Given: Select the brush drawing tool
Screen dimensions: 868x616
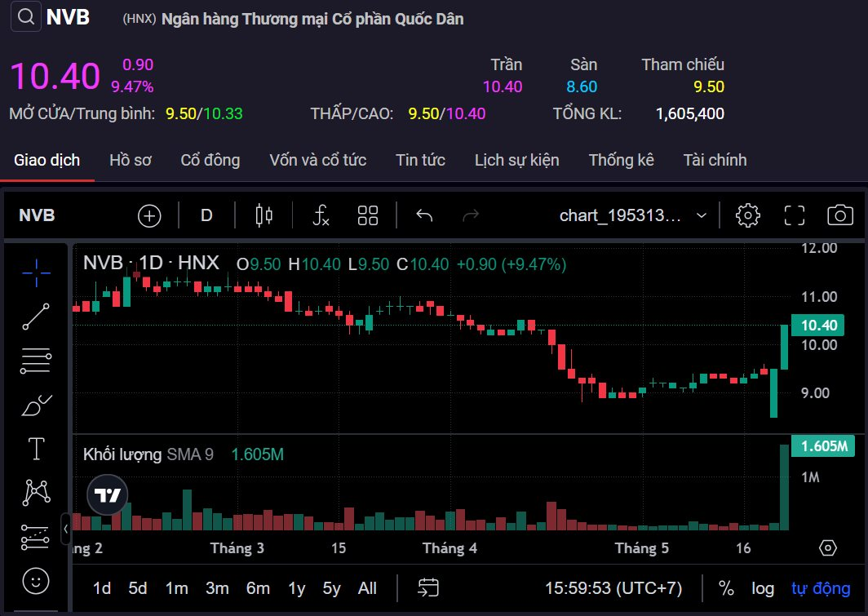Looking at the screenshot, I should coord(36,404).
